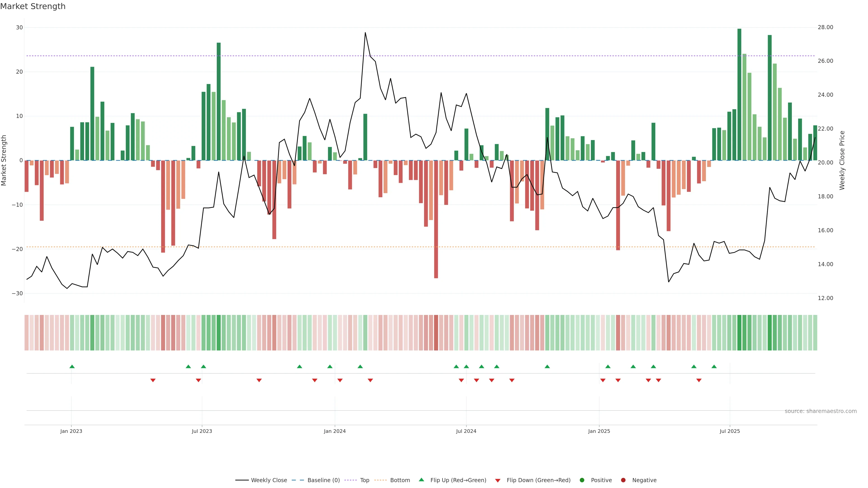Click the deepest red bar below -25
868x488 pixels.
[436, 219]
